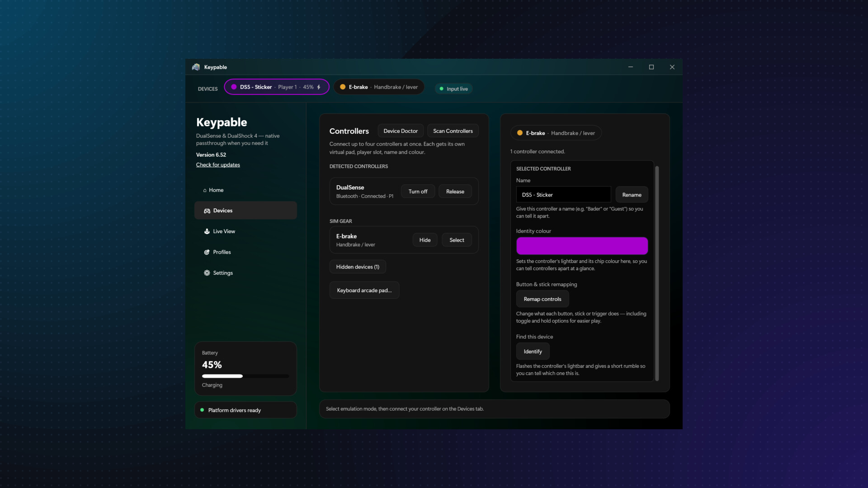Click Scan Controllers button
The image size is (868, 488).
(x=453, y=131)
